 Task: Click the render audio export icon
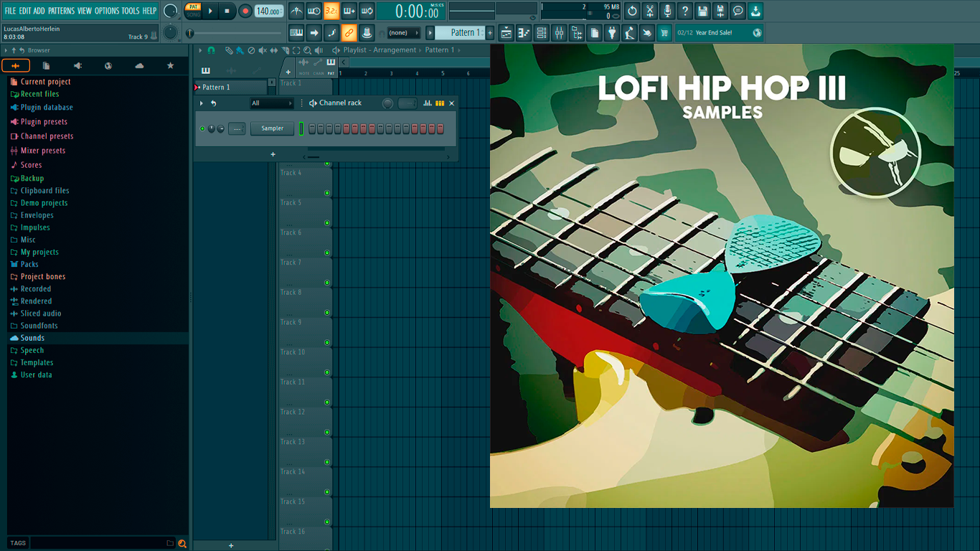pyautogui.click(x=720, y=11)
